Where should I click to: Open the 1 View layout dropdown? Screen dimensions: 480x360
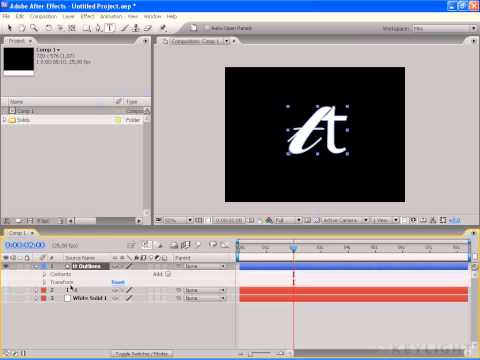[x=385, y=220]
